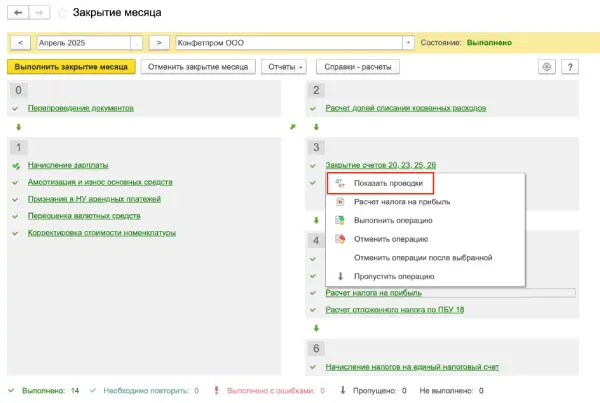
Task: Open settings via the gear icon
Action: 547,67
